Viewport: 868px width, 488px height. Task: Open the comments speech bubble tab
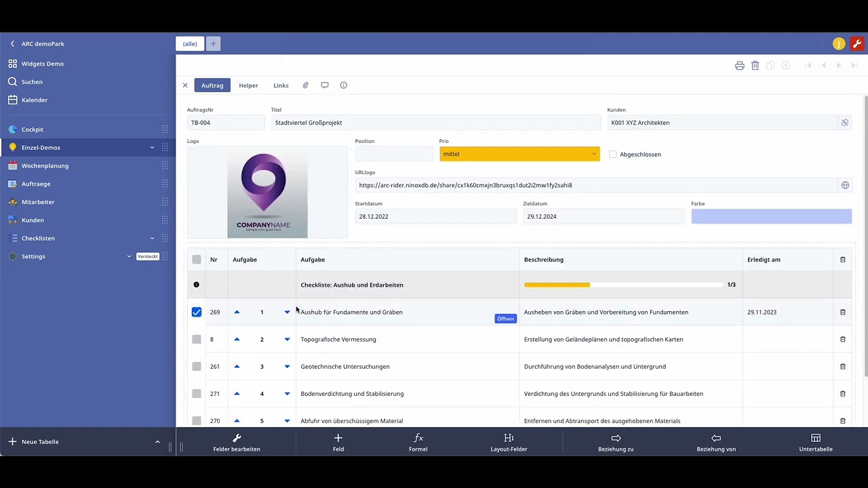(x=325, y=85)
